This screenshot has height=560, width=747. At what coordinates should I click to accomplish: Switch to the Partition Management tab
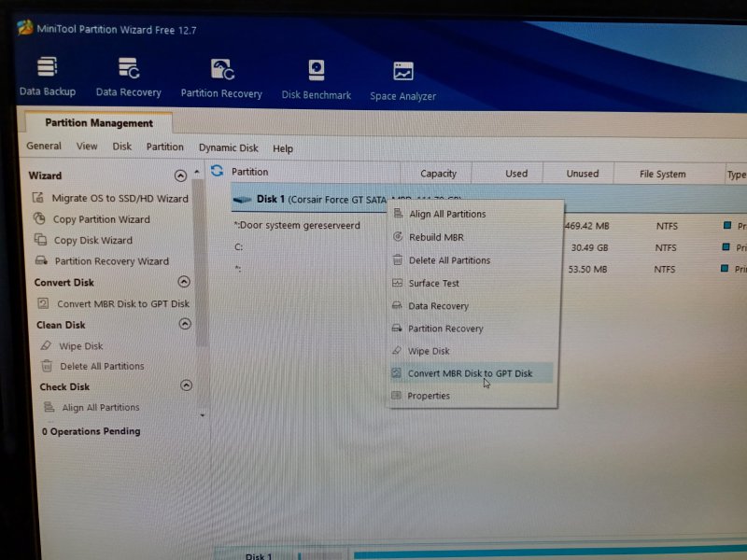[x=98, y=123]
